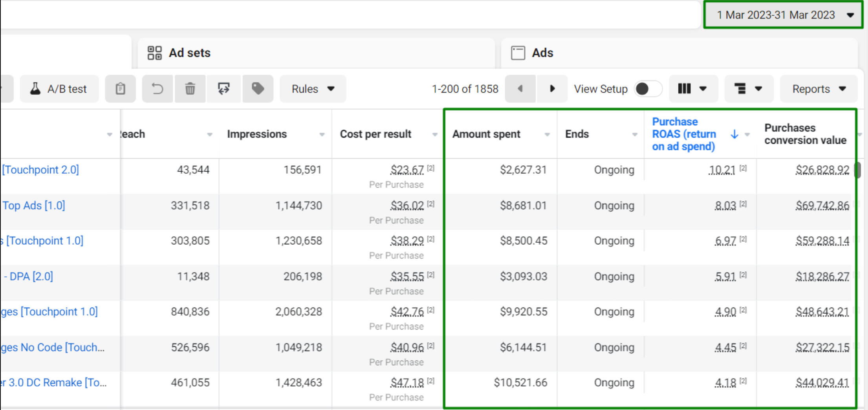Click the tag label icon

pos(258,89)
